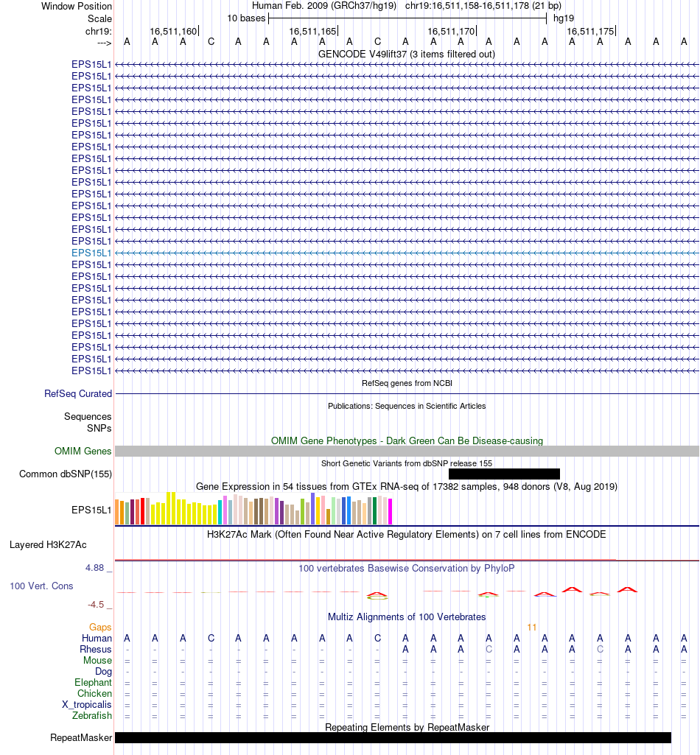Click the gray OMIM Genes item bar

[407, 452]
